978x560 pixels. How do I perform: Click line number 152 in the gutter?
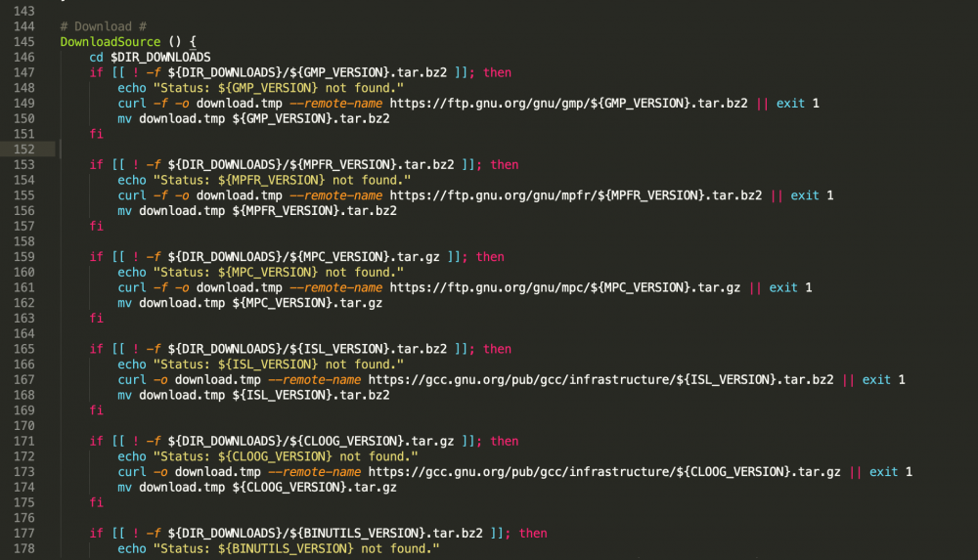pos(23,150)
